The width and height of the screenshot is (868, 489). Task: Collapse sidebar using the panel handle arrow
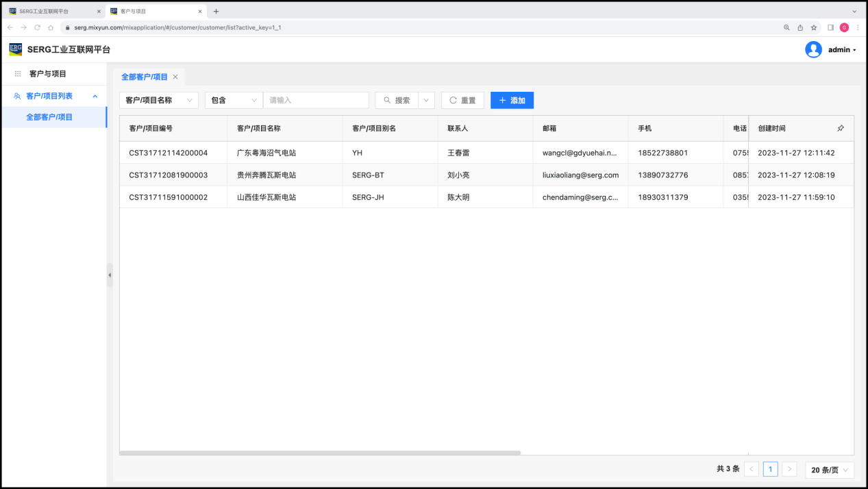coord(110,275)
